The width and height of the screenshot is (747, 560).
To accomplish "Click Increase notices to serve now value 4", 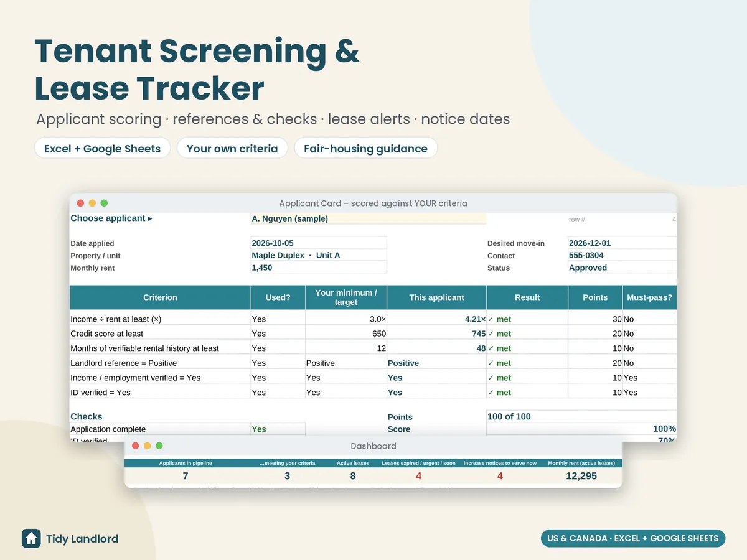I will point(500,476).
